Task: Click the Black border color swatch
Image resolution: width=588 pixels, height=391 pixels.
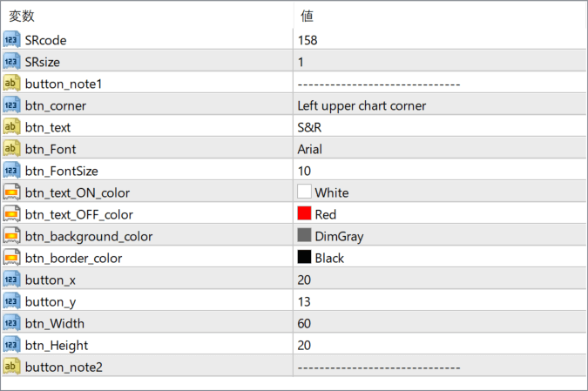Action: [x=304, y=258]
